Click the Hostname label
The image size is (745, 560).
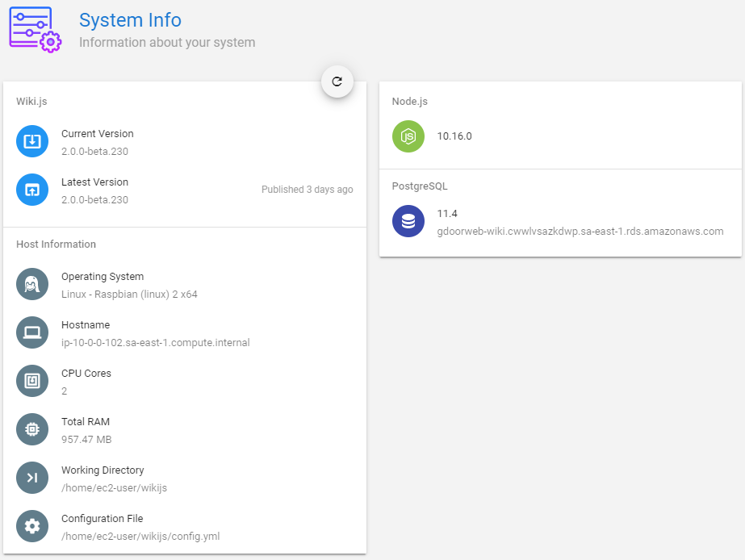tap(86, 325)
